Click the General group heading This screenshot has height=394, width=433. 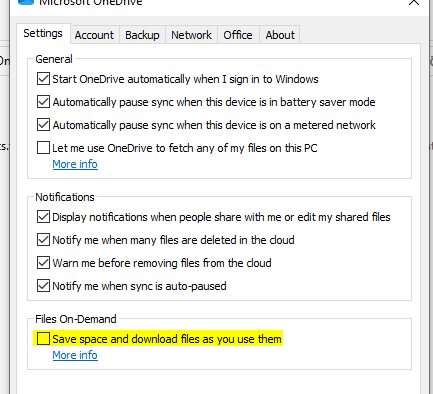click(x=54, y=59)
